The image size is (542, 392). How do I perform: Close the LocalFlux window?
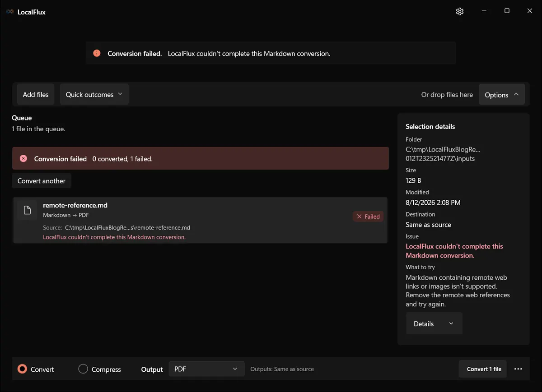coord(530,11)
